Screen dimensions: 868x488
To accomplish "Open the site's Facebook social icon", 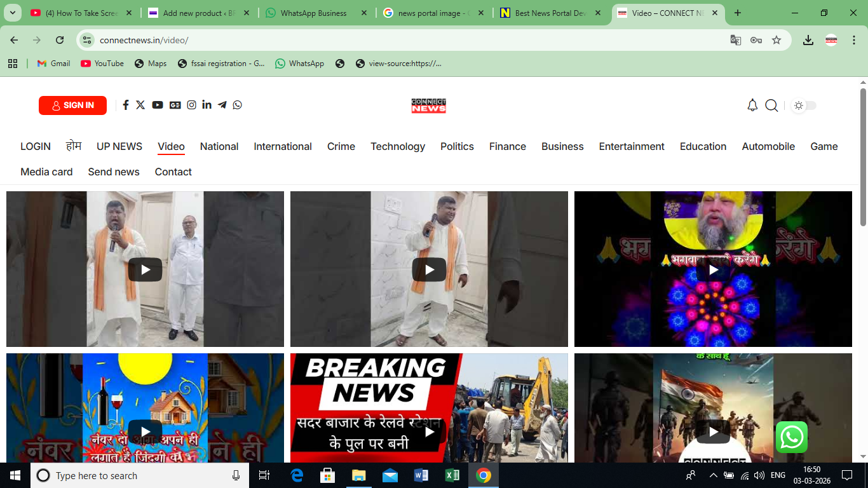I will [125, 105].
